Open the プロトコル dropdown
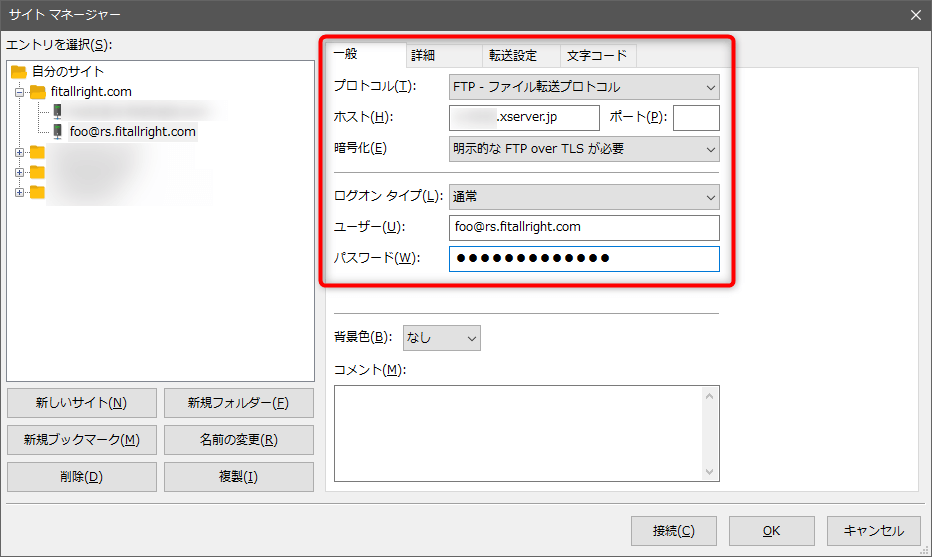Image resolution: width=932 pixels, height=557 pixels. [584, 87]
